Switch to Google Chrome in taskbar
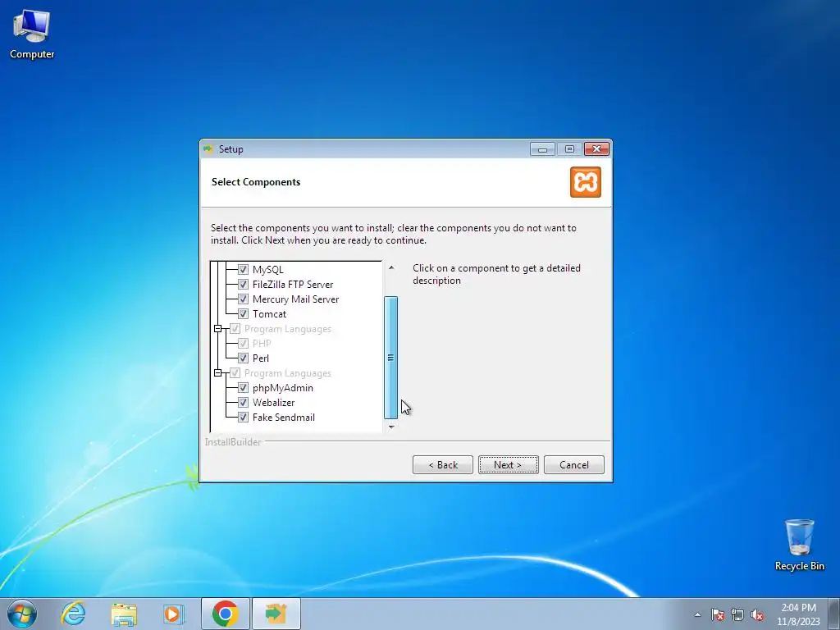The image size is (840, 630). [x=225, y=614]
